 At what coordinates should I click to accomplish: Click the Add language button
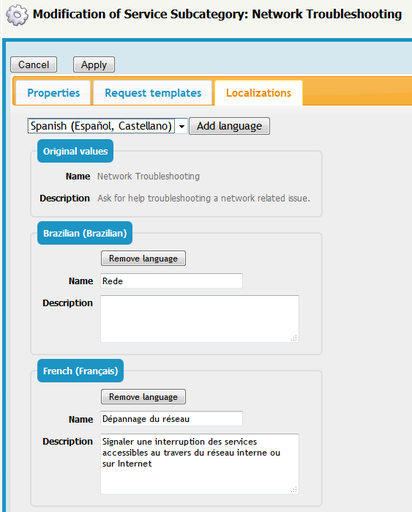(229, 126)
